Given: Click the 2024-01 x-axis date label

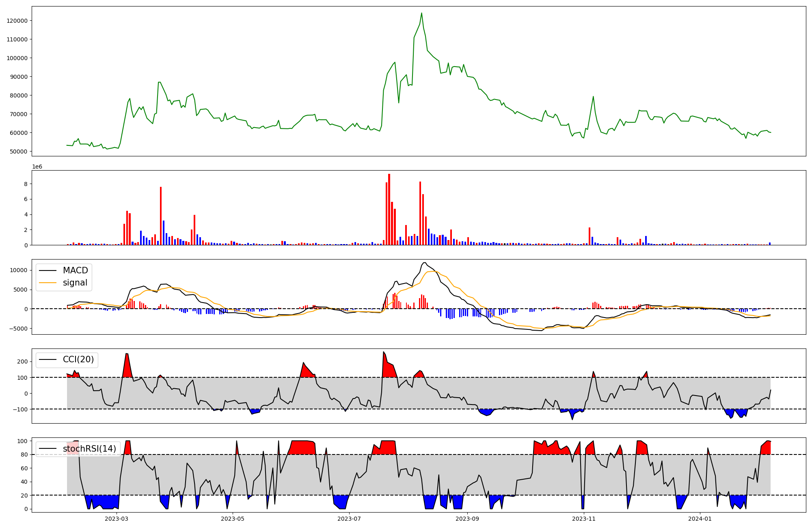Looking at the screenshot, I should click(700, 519).
